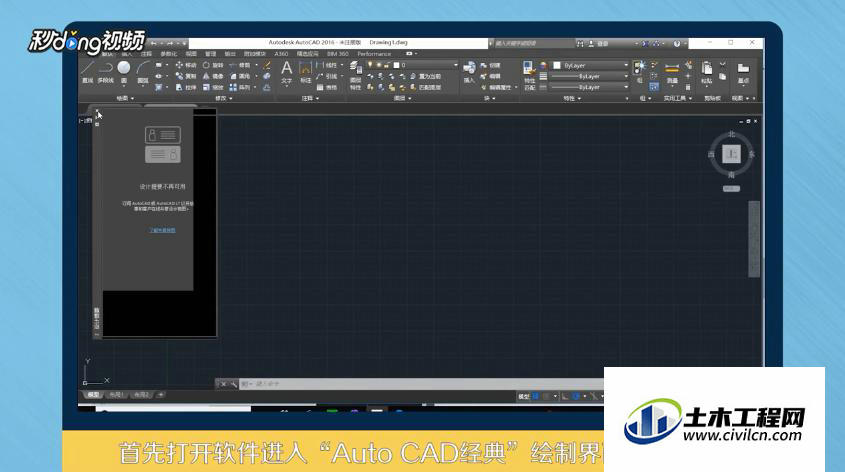Expand the Layers (图层) panel
The width and height of the screenshot is (845, 472).
click(x=403, y=98)
